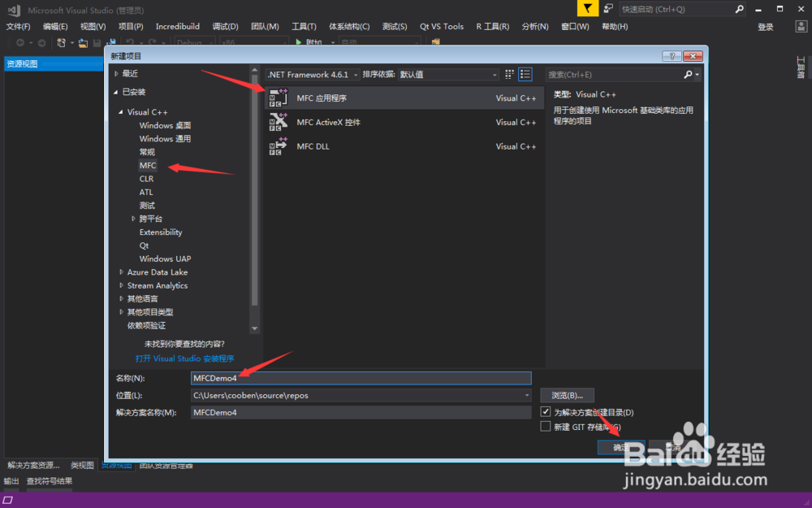This screenshot has height=508, width=812.
Task: Expand the 其他语言 node
Action: coord(121,298)
